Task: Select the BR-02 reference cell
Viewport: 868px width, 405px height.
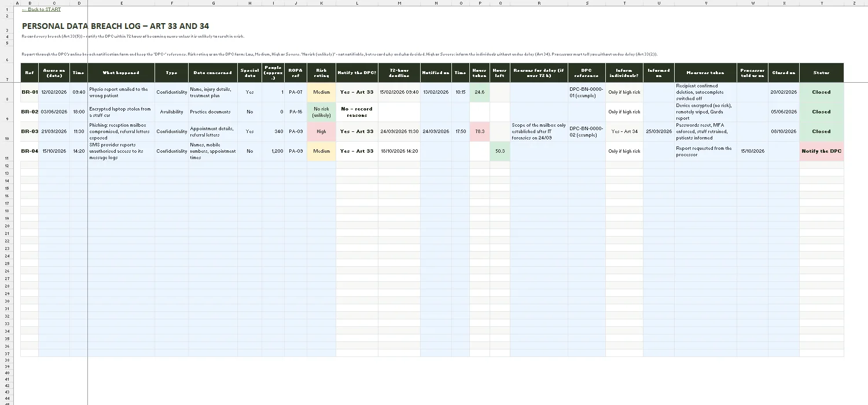Action: pos(30,112)
